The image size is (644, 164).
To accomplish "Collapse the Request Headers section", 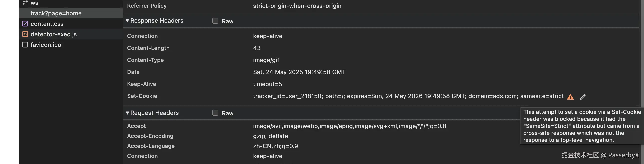I will pos(128,113).
